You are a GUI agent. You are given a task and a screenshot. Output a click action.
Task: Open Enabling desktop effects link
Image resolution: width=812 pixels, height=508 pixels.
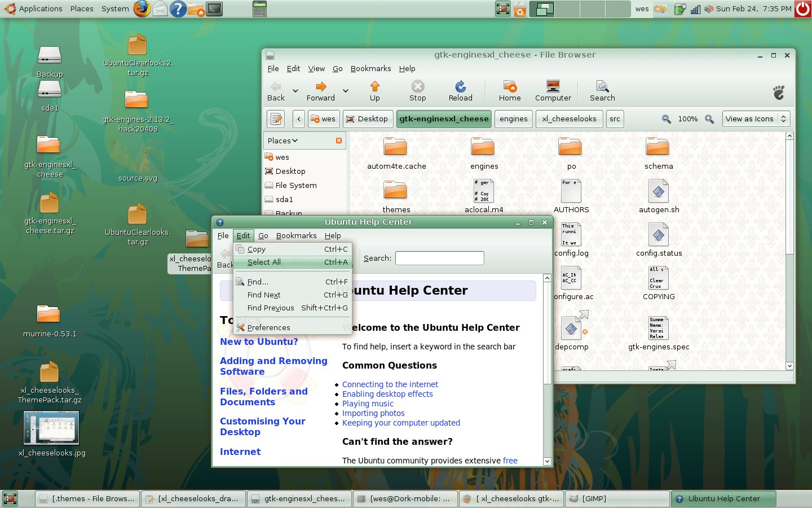pyautogui.click(x=387, y=394)
